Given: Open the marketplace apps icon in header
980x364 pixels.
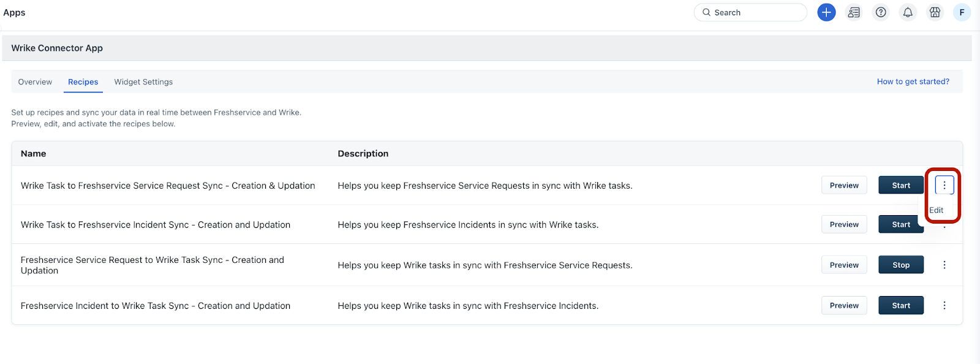Looking at the screenshot, I should (935, 12).
